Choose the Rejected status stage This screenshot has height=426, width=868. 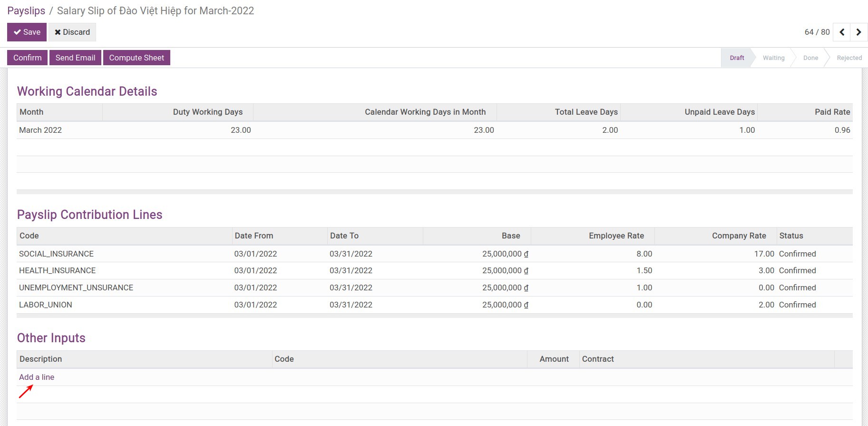tap(849, 58)
